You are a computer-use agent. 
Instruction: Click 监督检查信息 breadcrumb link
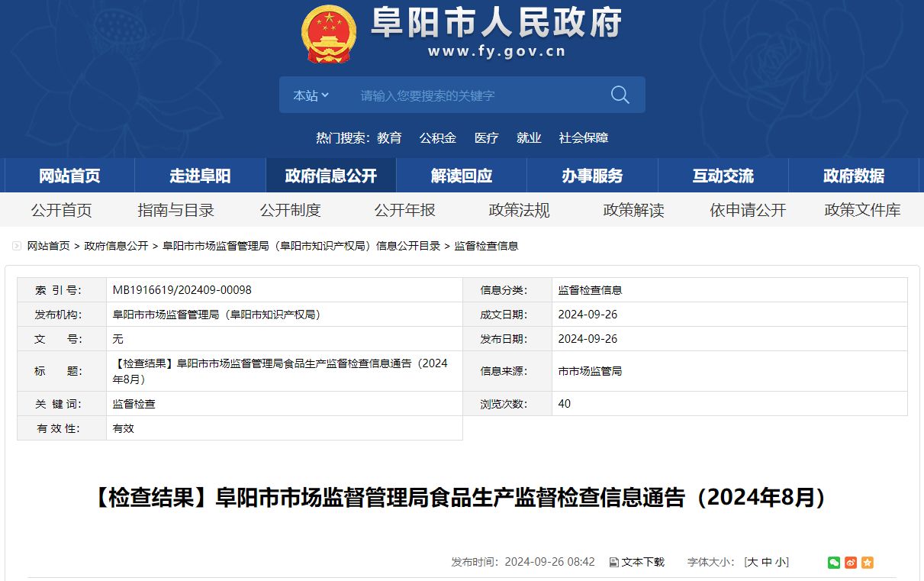pyautogui.click(x=487, y=246)
